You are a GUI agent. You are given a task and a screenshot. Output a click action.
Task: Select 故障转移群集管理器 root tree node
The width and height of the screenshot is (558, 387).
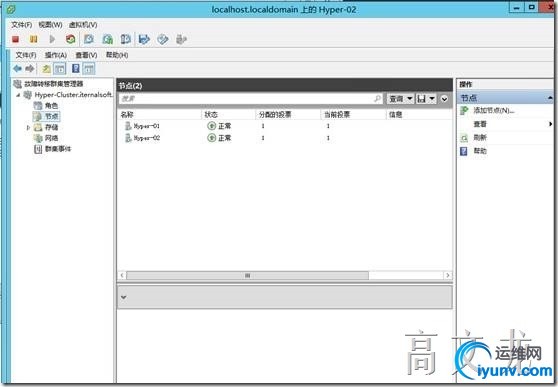pos(53,84)
